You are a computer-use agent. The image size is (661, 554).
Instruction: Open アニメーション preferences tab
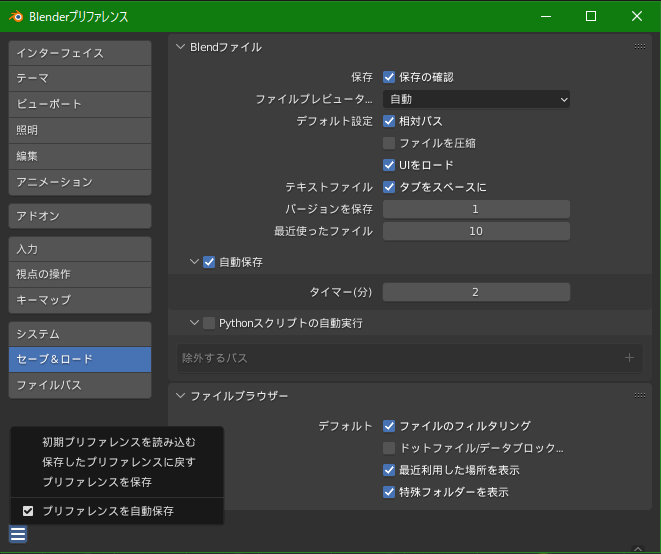coord(80,182)
